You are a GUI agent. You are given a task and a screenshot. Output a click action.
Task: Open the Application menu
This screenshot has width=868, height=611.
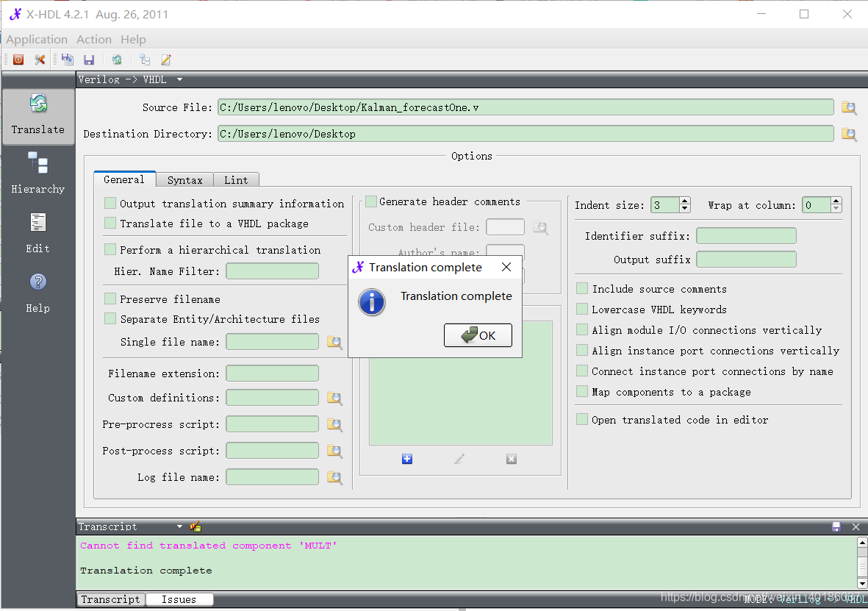coord(37,39)
